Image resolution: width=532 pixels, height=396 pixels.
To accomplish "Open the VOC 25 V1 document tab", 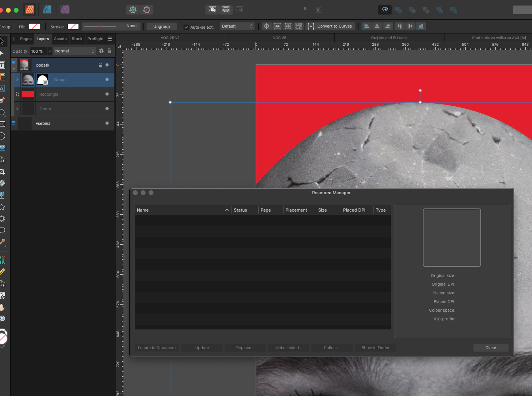I will 170,38.
